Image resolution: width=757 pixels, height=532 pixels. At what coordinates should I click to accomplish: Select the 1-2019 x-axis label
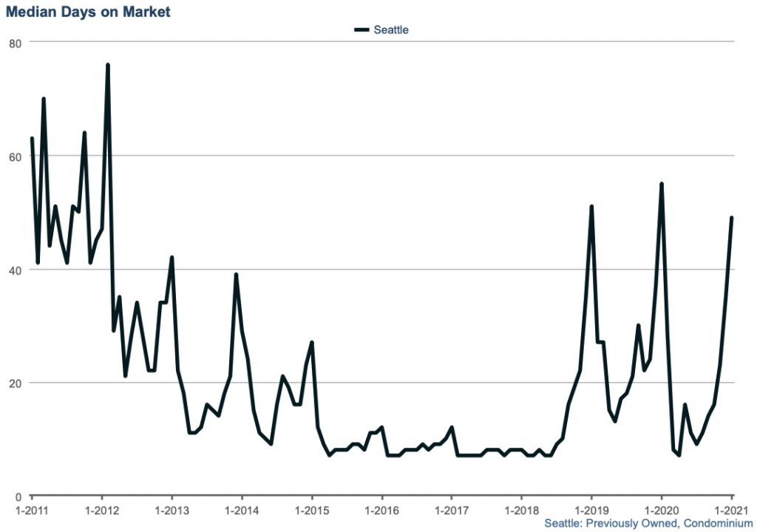(x=591, y=511)
